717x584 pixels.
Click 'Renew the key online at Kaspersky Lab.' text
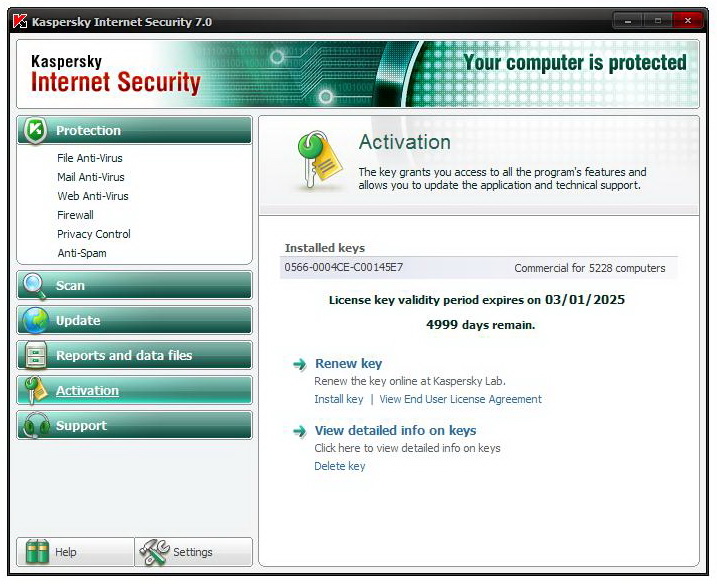click(x=410, y=381)
